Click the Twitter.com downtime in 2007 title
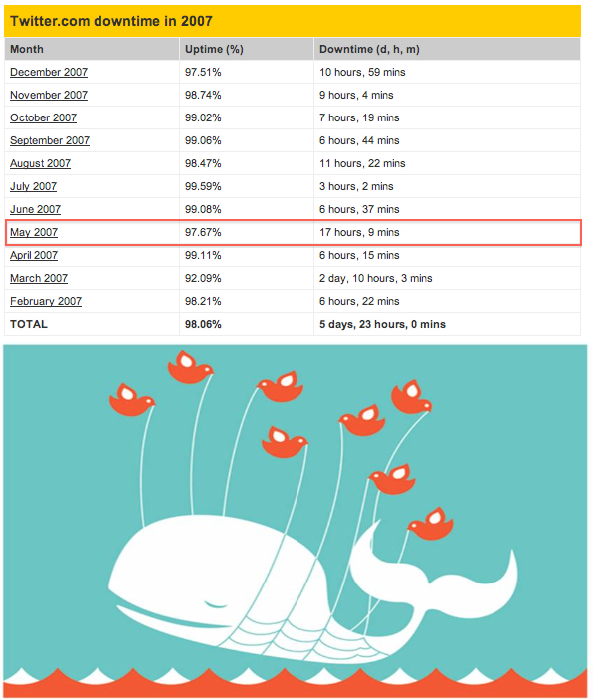The width and height of the screenshot is (593, 700). coord(111,21)
